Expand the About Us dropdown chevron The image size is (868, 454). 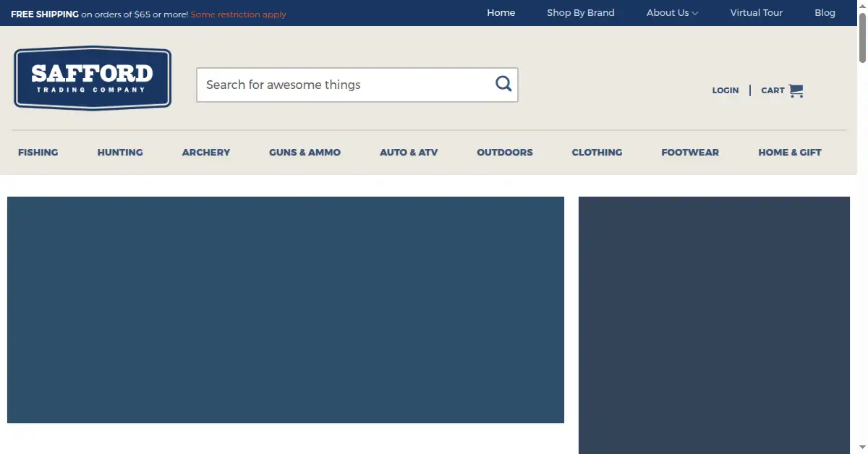point(695,13)
